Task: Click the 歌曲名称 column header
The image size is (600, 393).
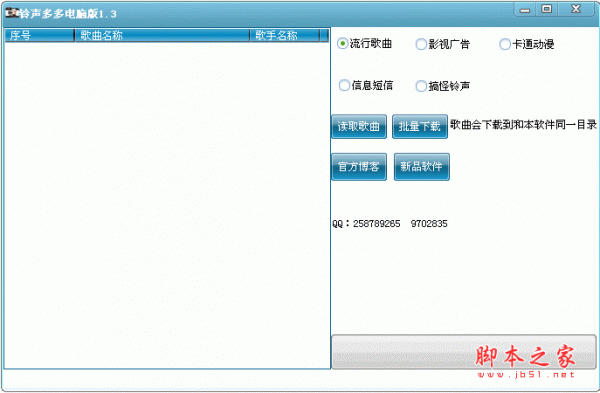Action: coord(162,36)
